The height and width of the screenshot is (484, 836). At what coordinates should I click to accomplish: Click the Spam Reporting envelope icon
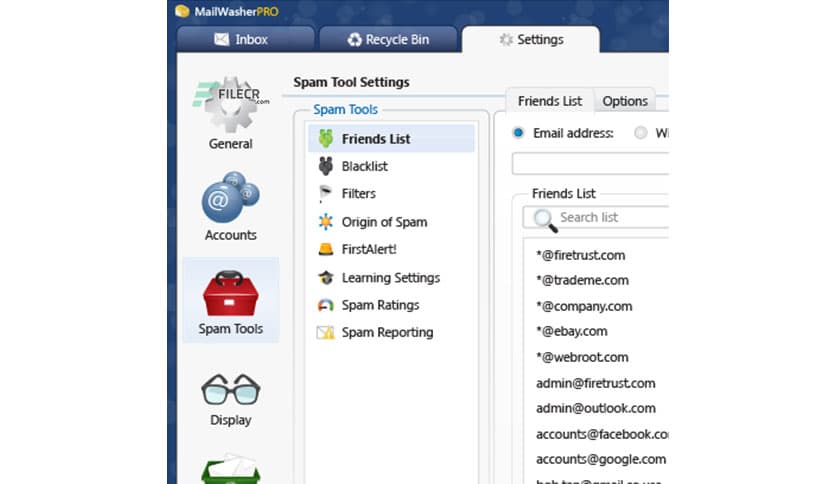325,333
